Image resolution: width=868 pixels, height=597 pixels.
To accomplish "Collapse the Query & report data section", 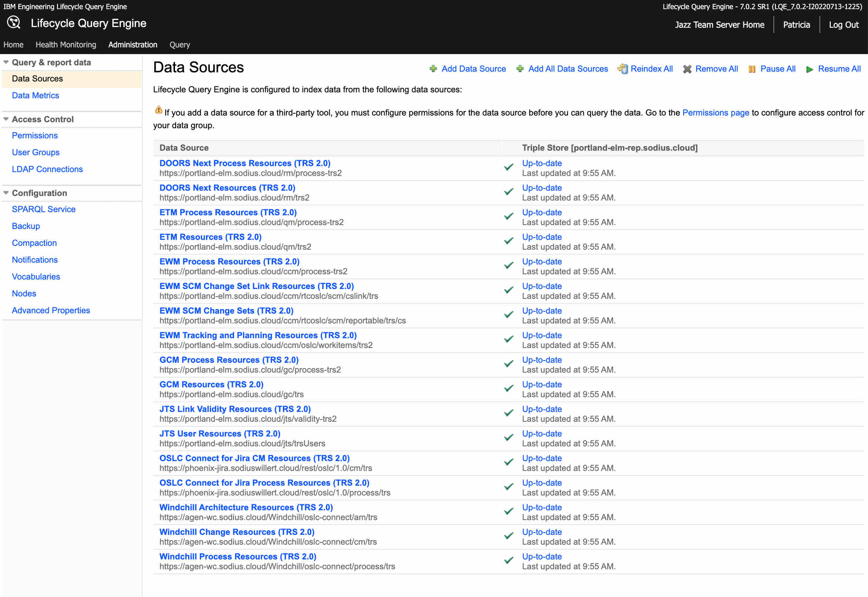I will tap(6, 63).
